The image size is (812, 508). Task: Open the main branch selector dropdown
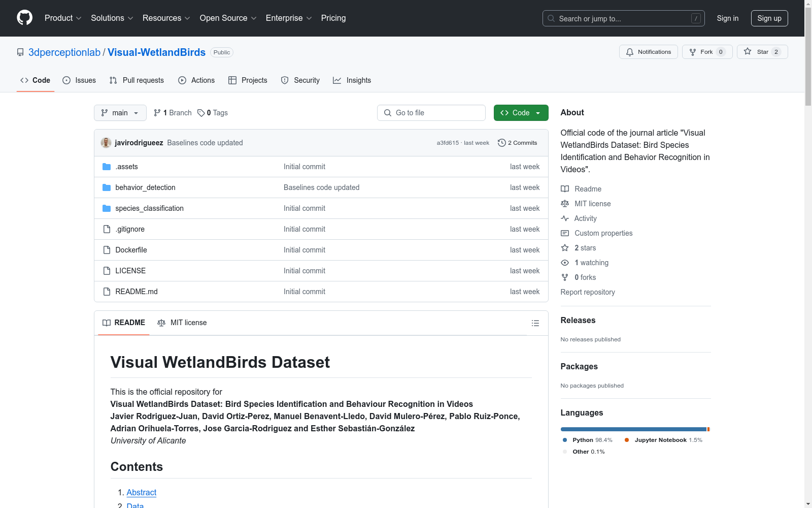tap(120, 113)
